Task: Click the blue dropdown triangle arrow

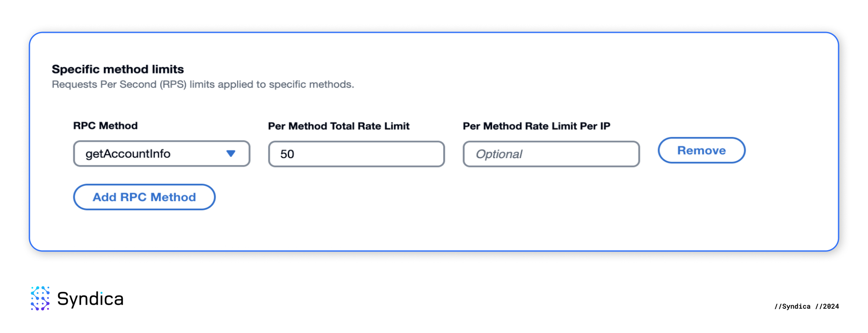Action: tap(231, 153)
